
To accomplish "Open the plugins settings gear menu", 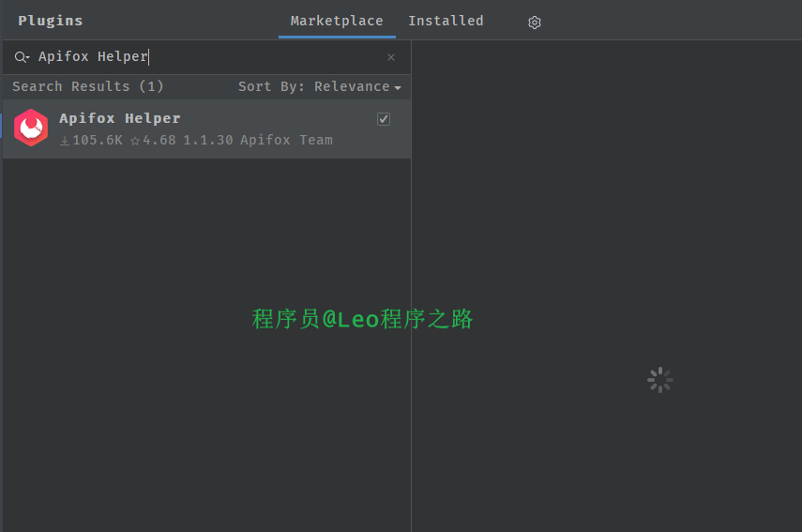I will tap(535, 23).
